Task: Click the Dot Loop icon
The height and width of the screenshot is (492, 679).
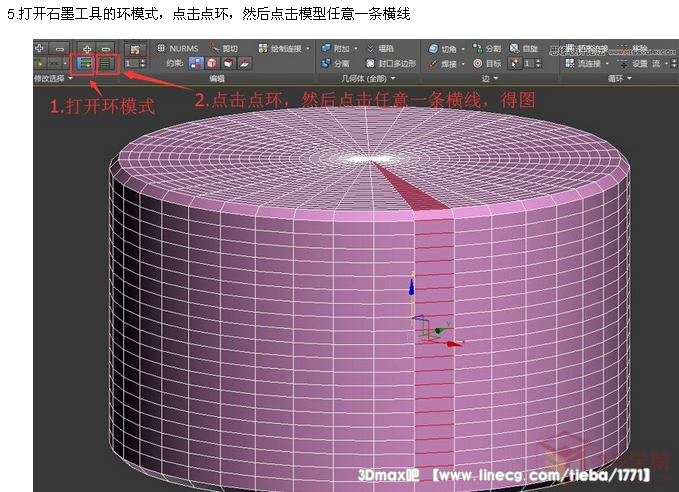Action: pyautogui.click(x=55, y=63)
